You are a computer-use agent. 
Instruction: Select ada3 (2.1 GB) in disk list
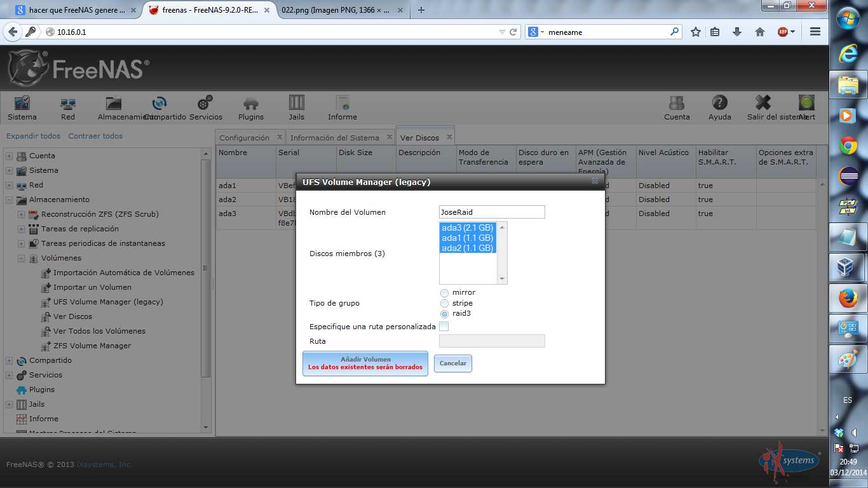coord(468,227)
